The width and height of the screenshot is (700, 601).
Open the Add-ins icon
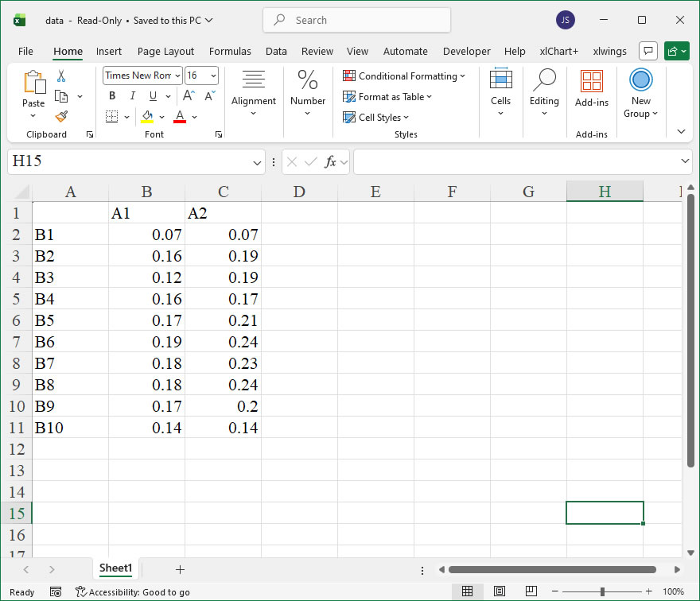591,88
